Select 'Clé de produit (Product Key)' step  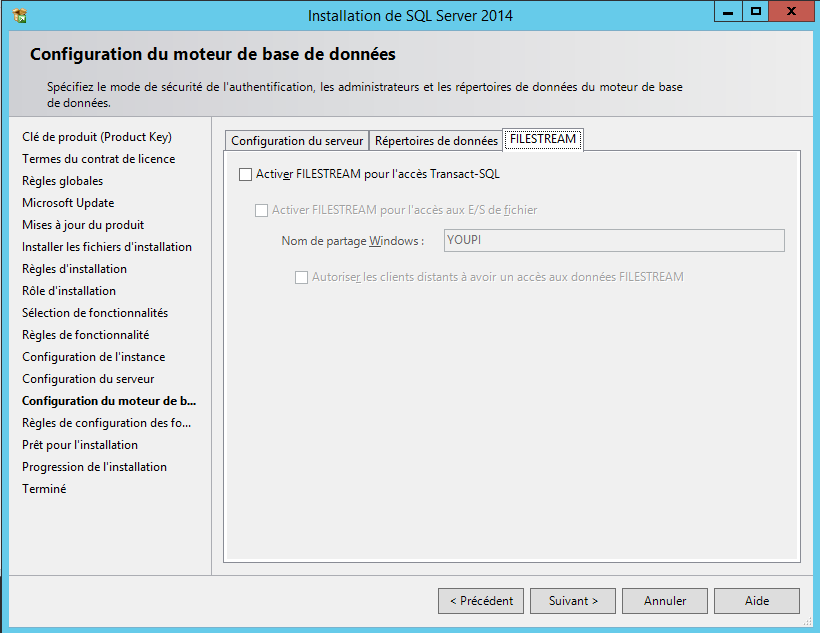pos(97,137)
